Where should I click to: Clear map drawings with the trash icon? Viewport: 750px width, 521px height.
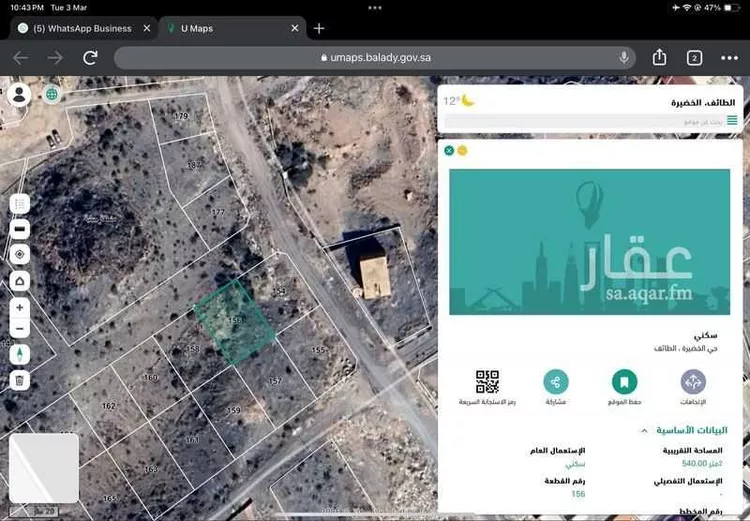(20, 380)
